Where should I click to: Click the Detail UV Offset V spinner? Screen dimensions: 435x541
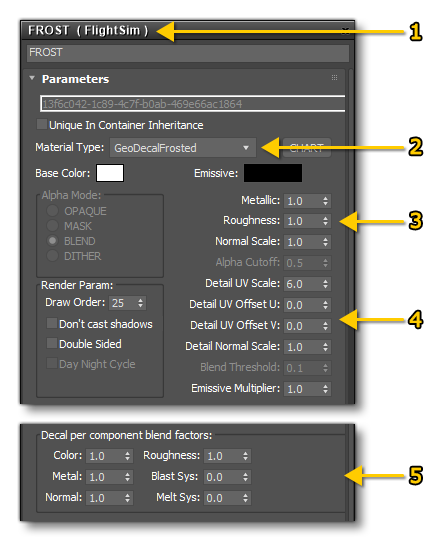click(x=325, y=326)
